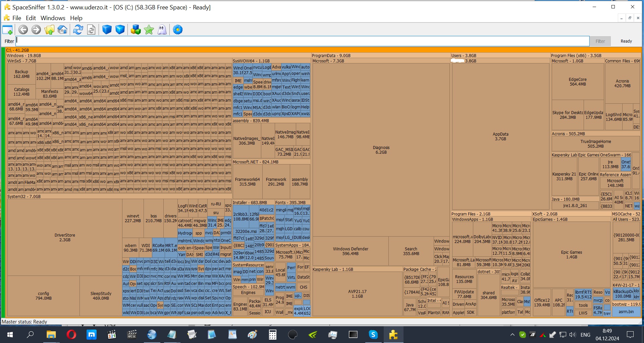644x343 pixels.
Task: Click the Acronis 420.7MB block
Action: tap(622, 84)
